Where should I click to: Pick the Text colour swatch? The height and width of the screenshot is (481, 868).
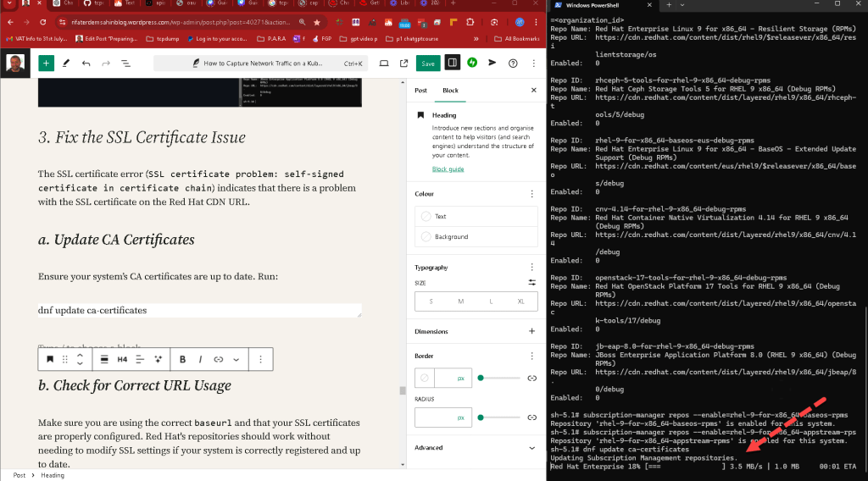pos(476,216)
